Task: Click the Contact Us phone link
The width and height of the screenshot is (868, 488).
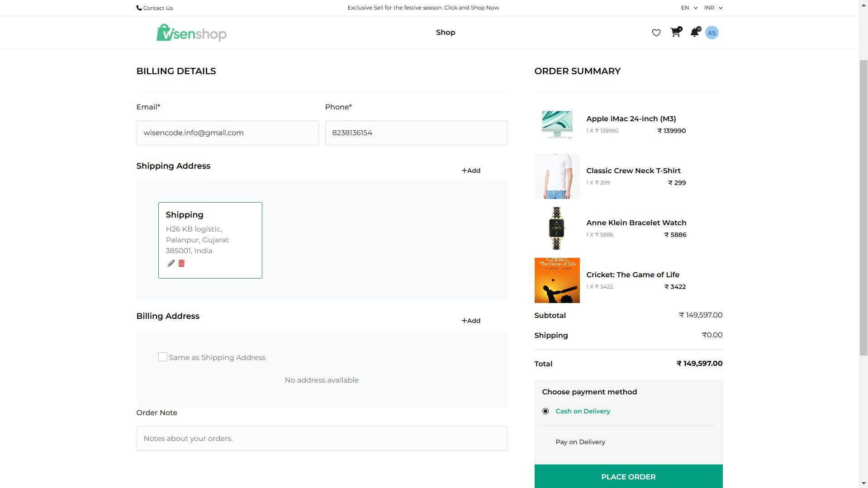Action: tap(155, 8)
